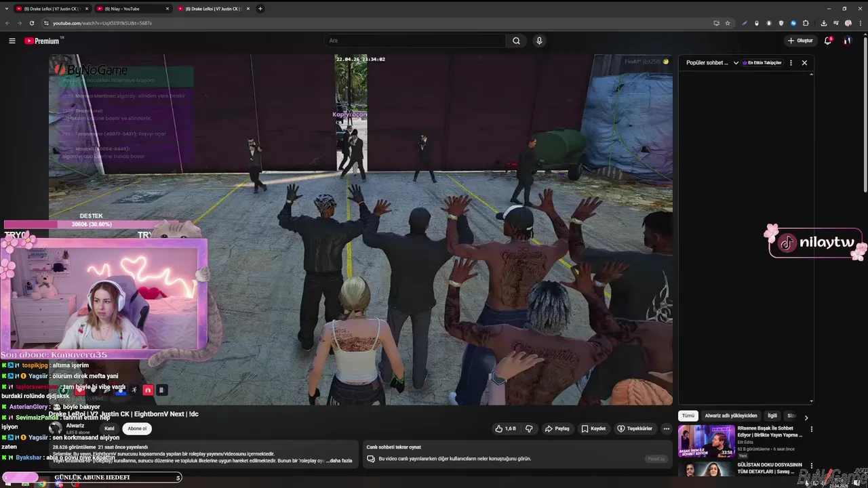Open a new browser tab
The image size is (868, 488).
[x=260, y=9]
